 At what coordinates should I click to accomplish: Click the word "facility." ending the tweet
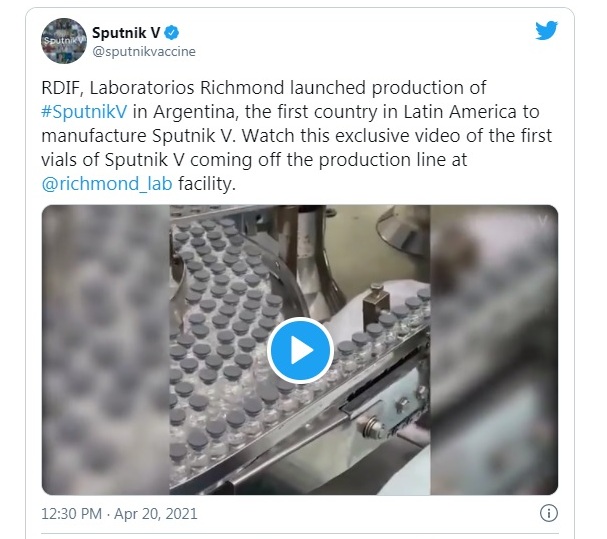coord(207,184)
